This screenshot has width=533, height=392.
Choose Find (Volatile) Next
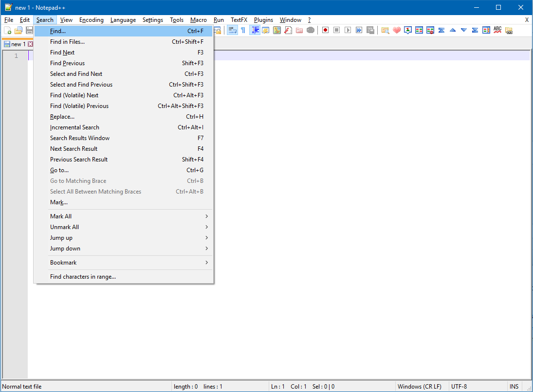[x=123, y=95]
